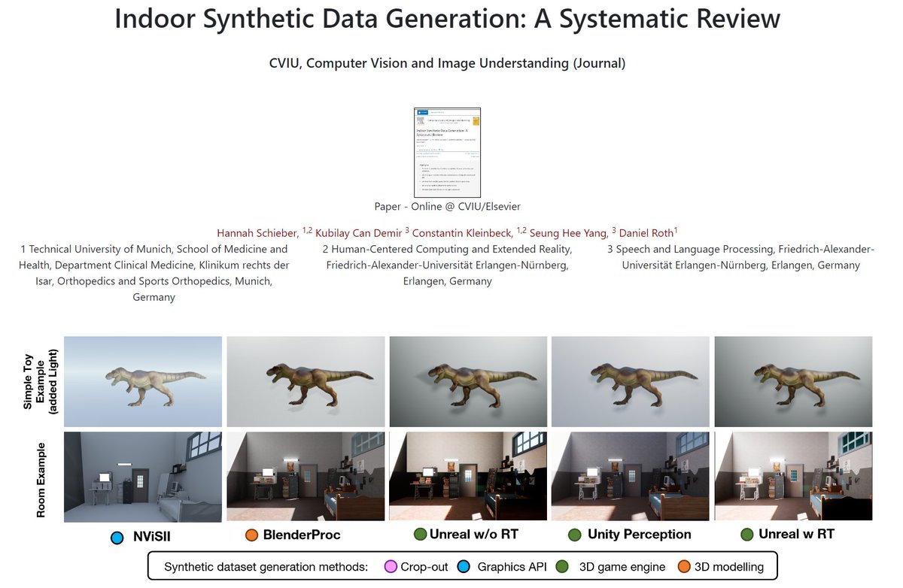The image size is (903, 588).
Task: Open author link Daniel Roth
Action: (x=646, y=232)
